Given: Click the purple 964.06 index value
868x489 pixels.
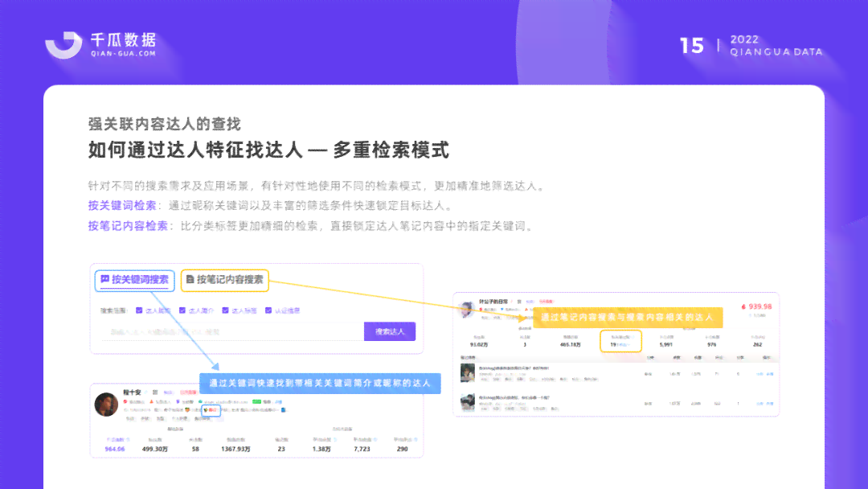Looking at the screenshot, I should coord(115,449).
